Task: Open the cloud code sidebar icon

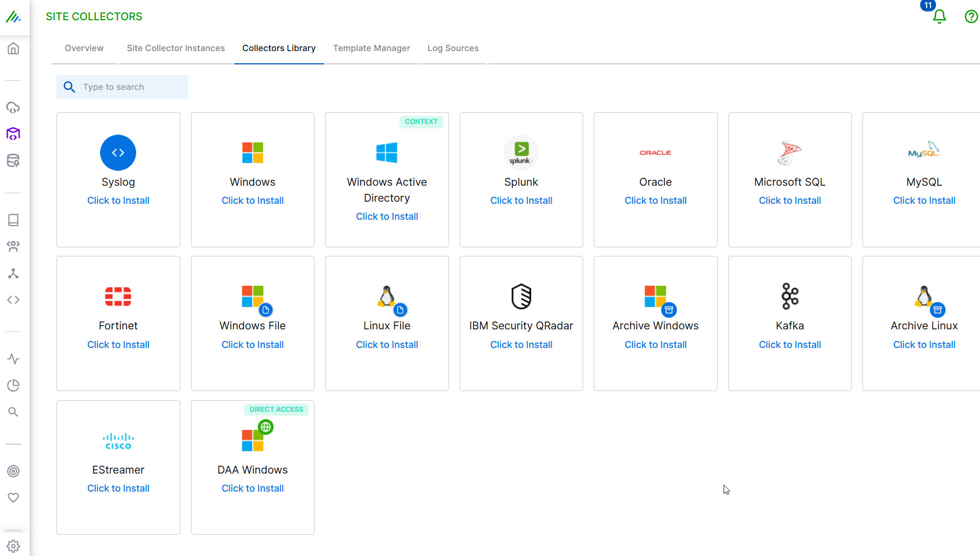Action: coord(13,107)
